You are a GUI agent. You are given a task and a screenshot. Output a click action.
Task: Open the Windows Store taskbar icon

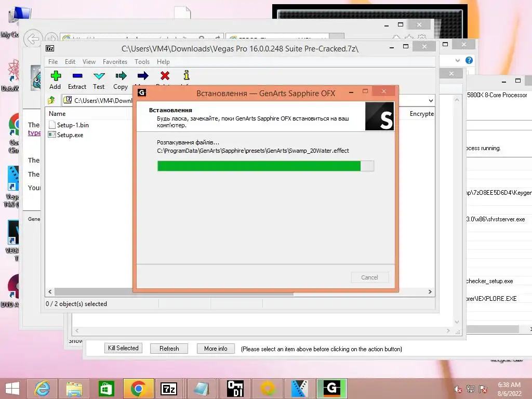pyautogui.click(x=106, y=389)
